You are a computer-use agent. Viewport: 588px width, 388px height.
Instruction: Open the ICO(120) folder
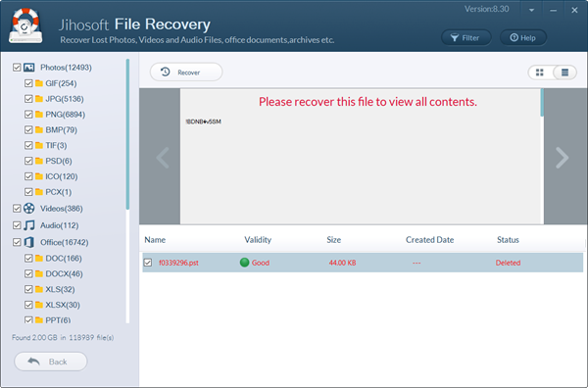(x=62, y=176)
